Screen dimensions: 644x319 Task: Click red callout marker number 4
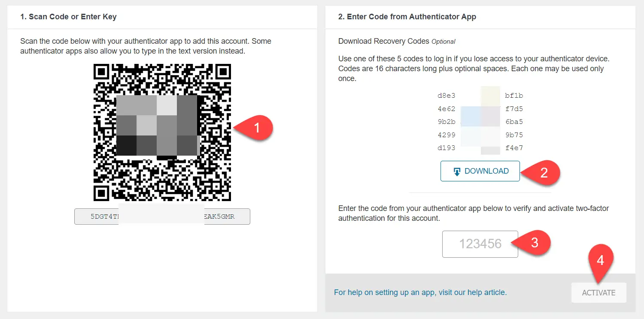pos(600,260)
